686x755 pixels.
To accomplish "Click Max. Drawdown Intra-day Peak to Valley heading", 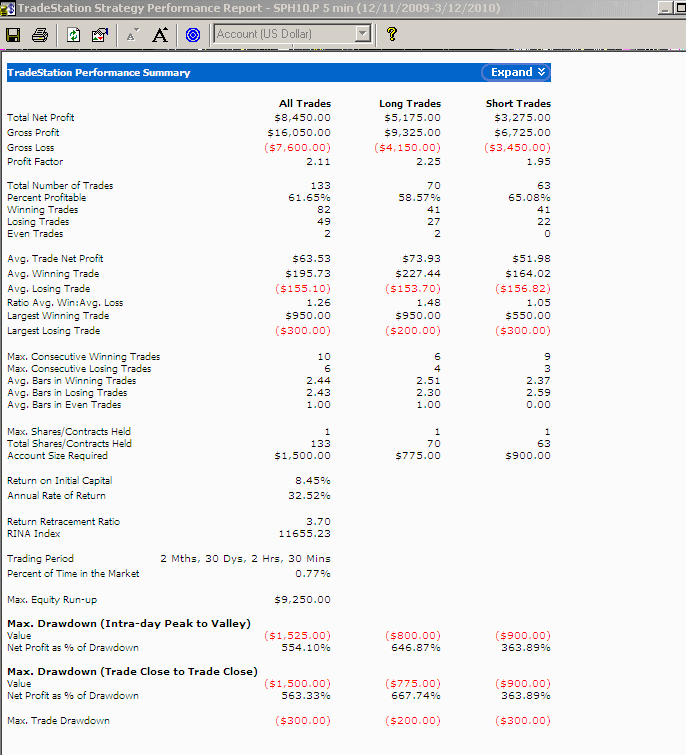I will (129, 624).
